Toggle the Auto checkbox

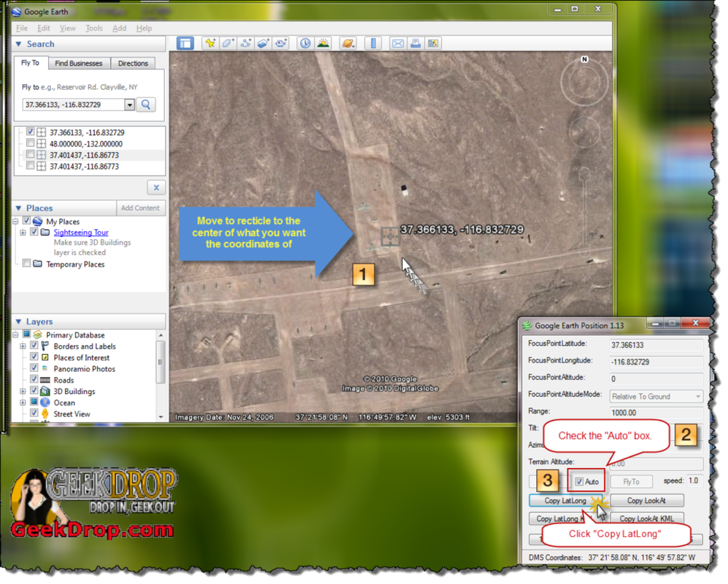coord(580,482)
